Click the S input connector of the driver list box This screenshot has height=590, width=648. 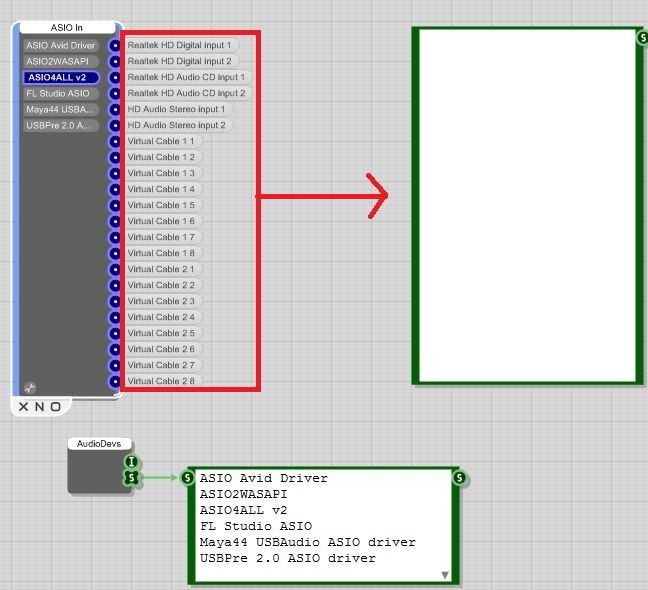(x=187, y=478)
